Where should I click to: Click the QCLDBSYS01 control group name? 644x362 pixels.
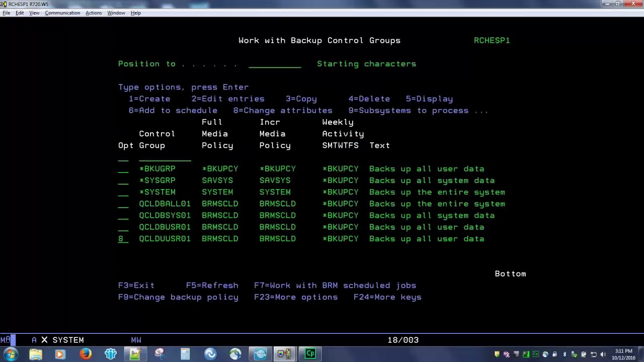[x=165, y=216]
